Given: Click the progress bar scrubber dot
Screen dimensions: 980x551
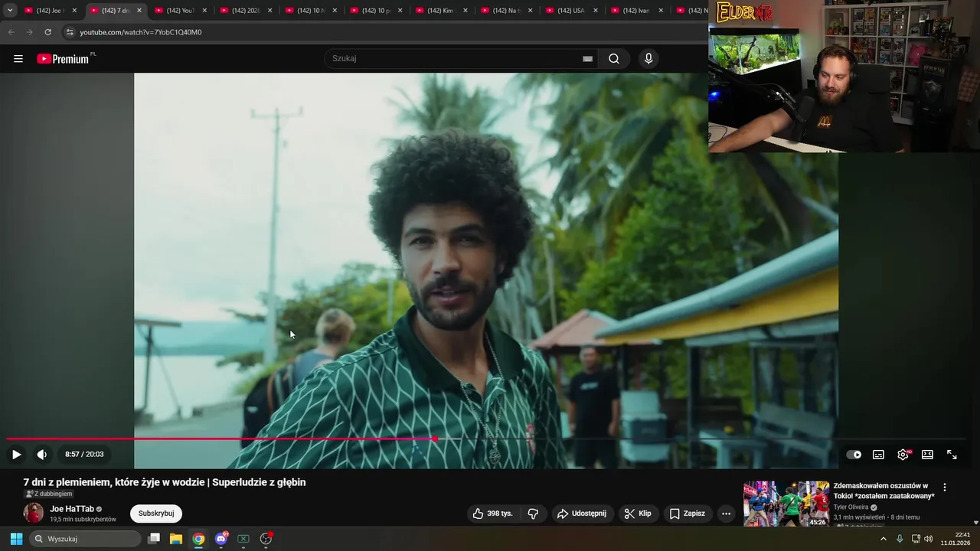Looking at the screenshot, I should coord(435,439).
